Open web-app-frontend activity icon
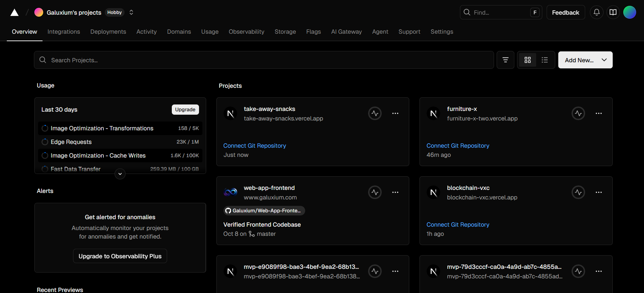The width and height of the screenshot is (644, 293). tap(375, 192)
